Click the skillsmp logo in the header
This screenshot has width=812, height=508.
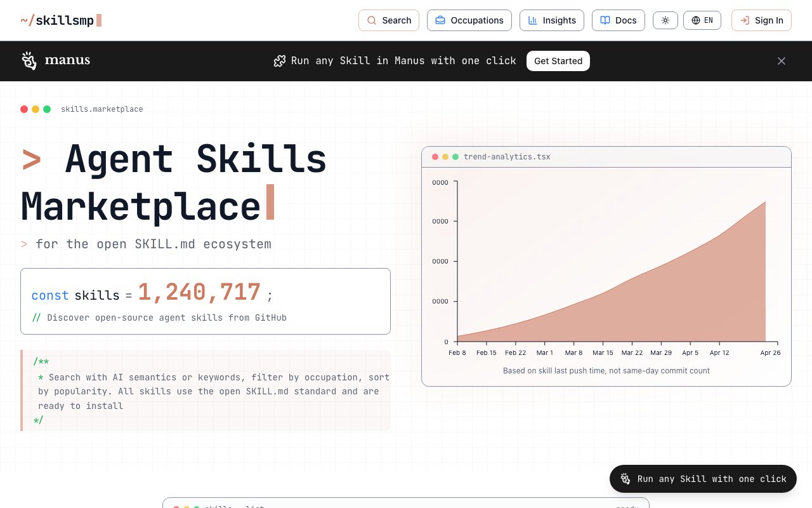[x=61, y=20]
